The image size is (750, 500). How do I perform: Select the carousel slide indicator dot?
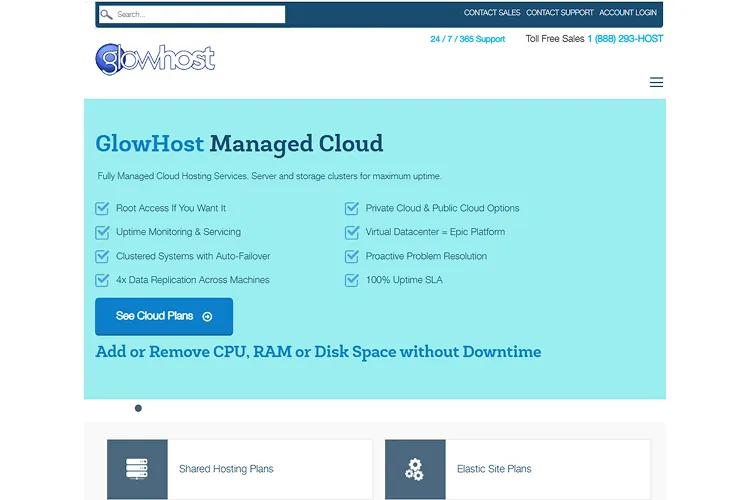point(138,408)
